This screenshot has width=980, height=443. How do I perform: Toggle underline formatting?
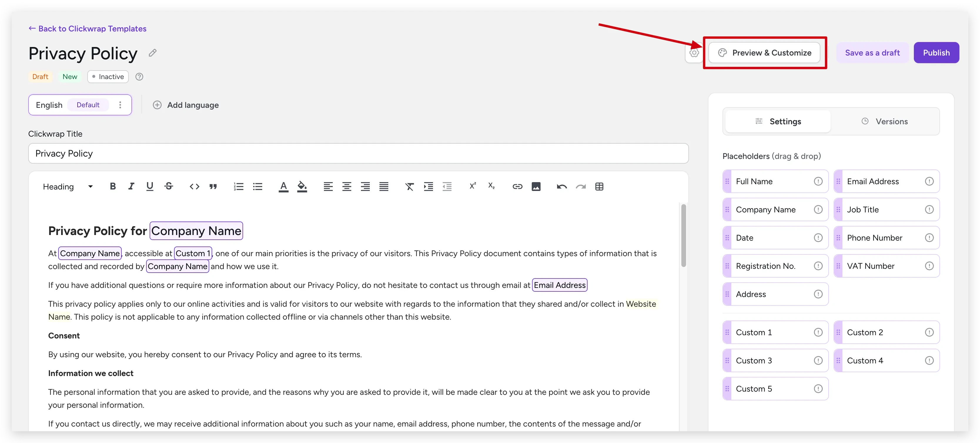(150, 186)
